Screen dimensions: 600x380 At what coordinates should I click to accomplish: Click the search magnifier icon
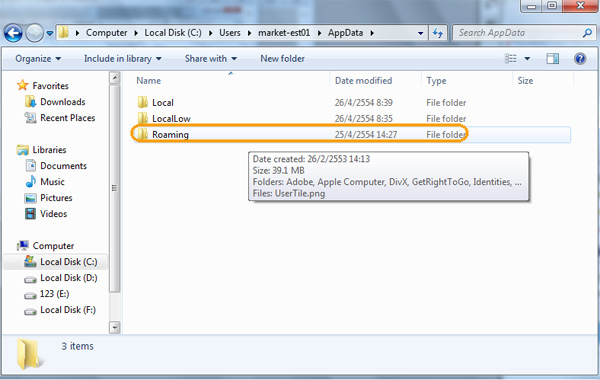point(587,33)
